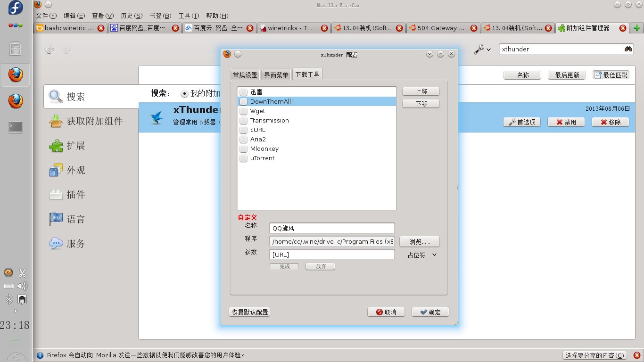Sort add-ons by 最后更新

567,75
